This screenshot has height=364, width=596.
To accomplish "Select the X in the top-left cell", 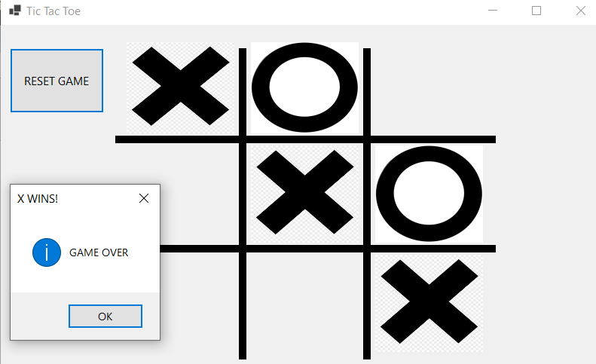I will coord(181,87).
